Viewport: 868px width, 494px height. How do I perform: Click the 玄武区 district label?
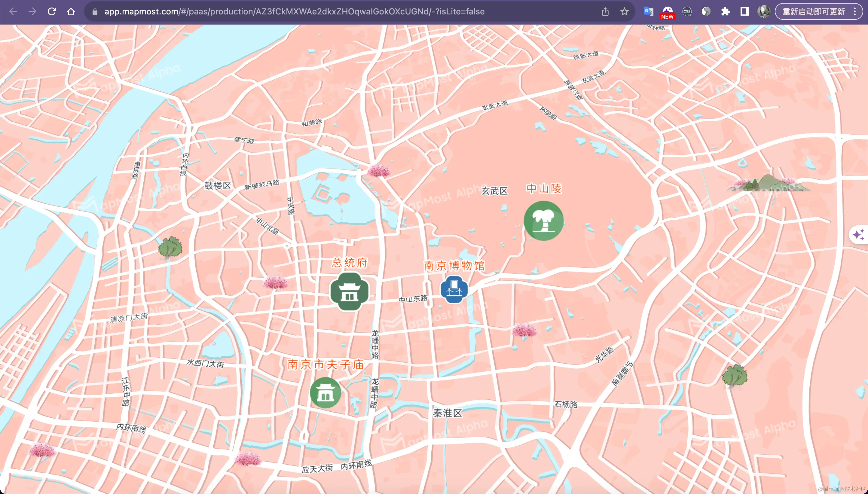coord(495,191)
